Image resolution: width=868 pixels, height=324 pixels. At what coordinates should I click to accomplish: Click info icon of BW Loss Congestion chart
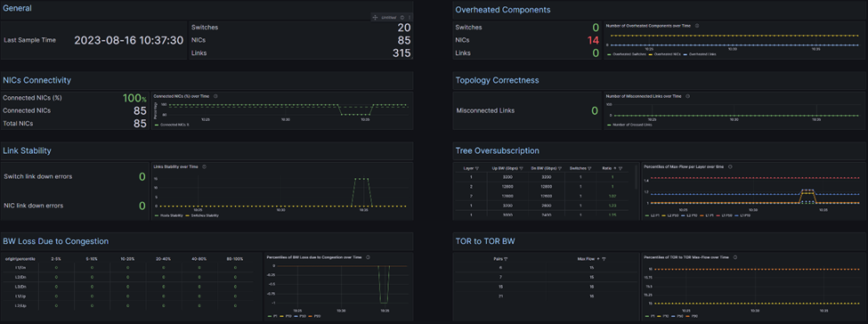click(369, 257)
